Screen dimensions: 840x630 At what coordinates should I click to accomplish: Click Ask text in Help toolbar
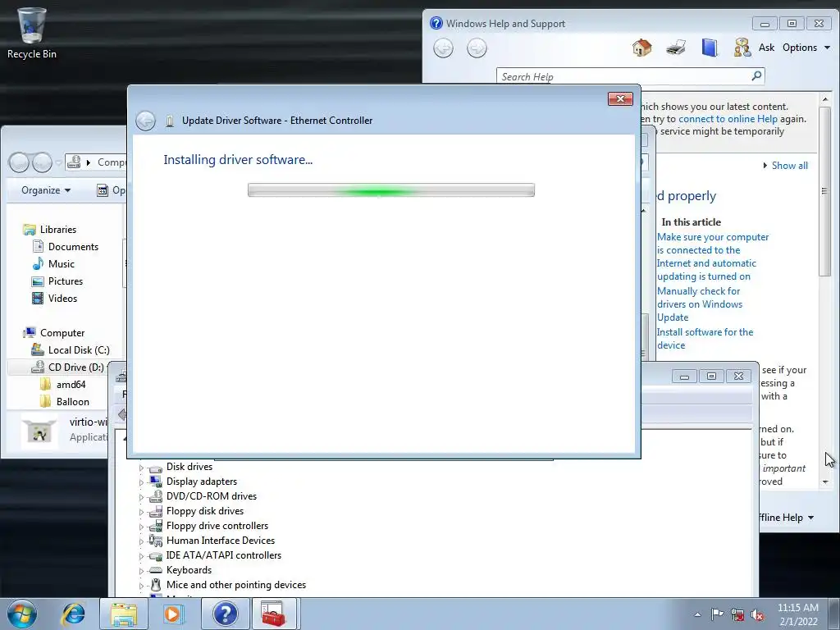[766, 48]
